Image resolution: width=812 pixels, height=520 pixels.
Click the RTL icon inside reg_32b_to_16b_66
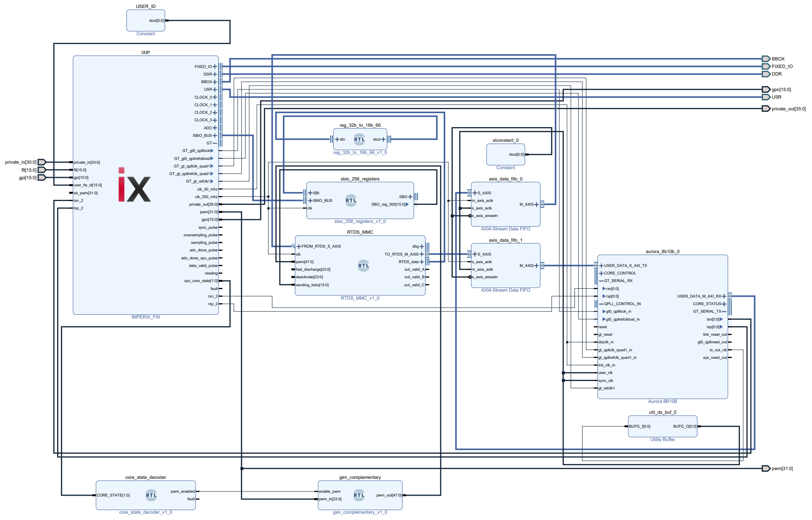(359, 139)
